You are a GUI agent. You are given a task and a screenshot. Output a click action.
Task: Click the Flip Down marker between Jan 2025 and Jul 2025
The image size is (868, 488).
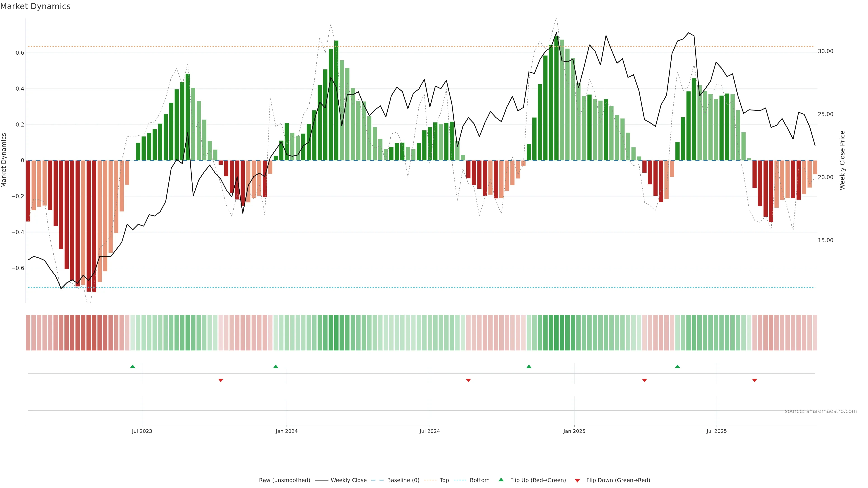644,380
